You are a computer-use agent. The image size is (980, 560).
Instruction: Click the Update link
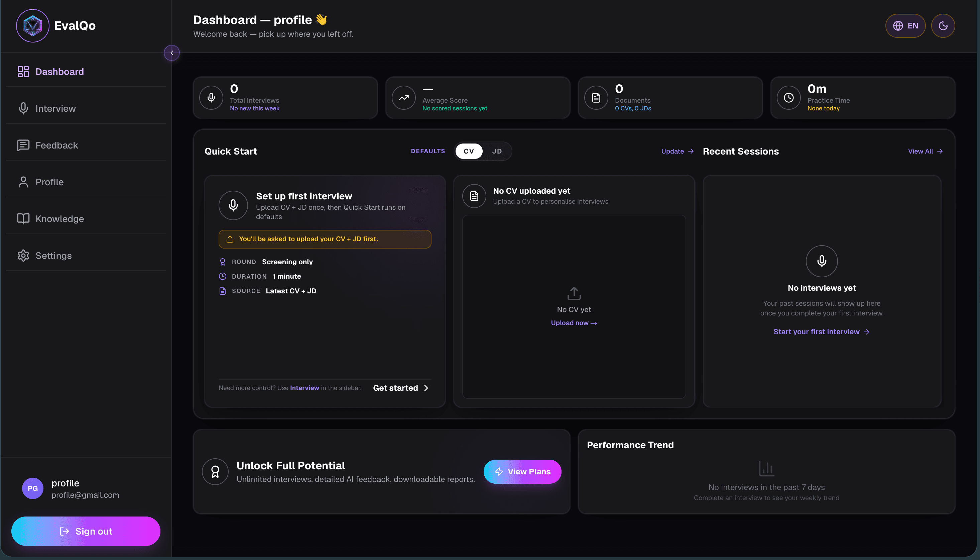click(x=677, y=151)
